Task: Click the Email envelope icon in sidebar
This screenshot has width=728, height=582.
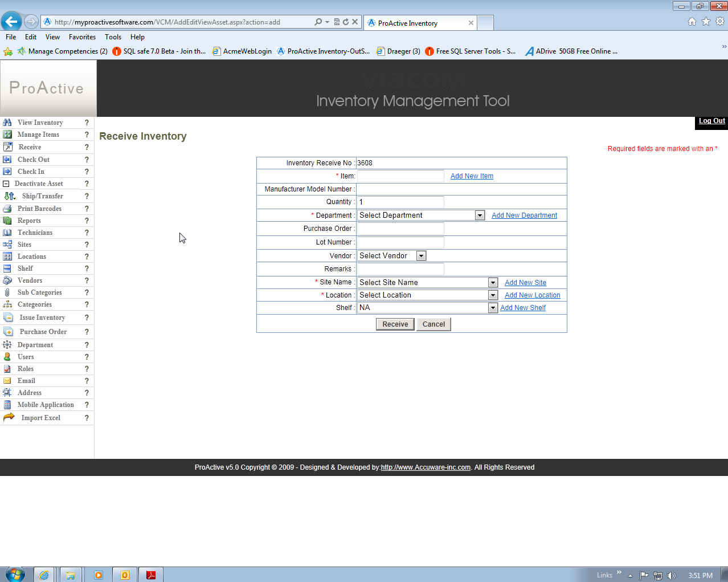Action: click(x=7, y=381)
